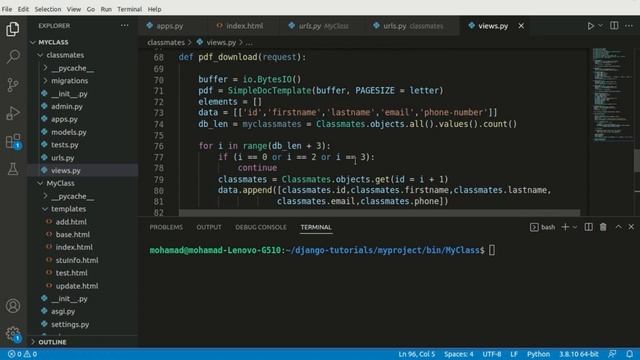Focus the bash terminal prompt
The height and width of the screenshot is (360, 640).
[x=492, y=250]
